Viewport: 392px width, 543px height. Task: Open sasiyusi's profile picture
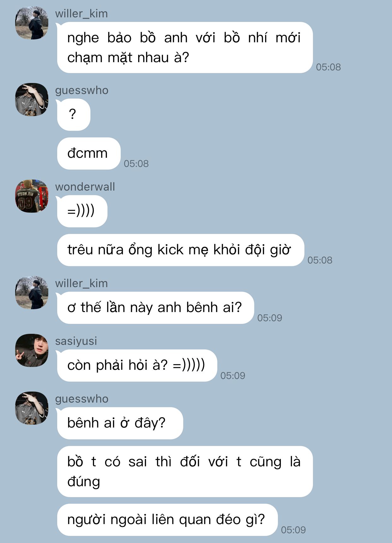click(32, 351)
